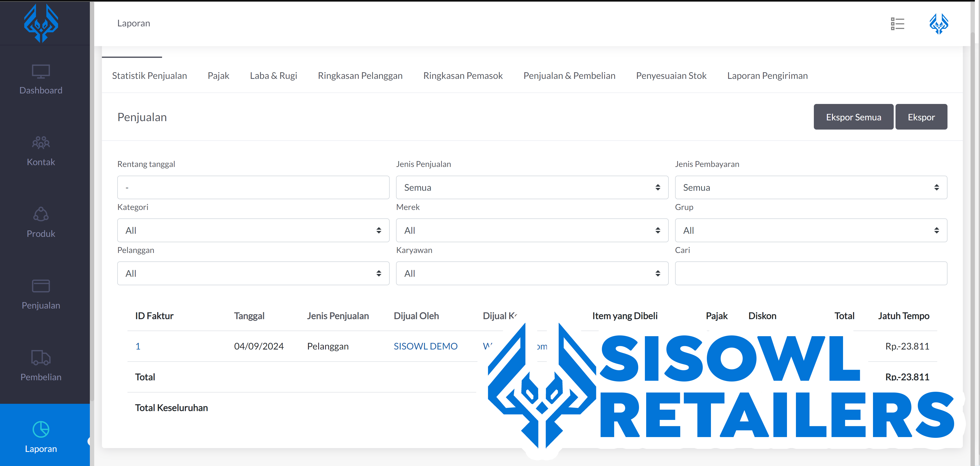Switch to the Penyesuaian Stok tab
This screenshot has height=466, width=980.
point(671,76)
